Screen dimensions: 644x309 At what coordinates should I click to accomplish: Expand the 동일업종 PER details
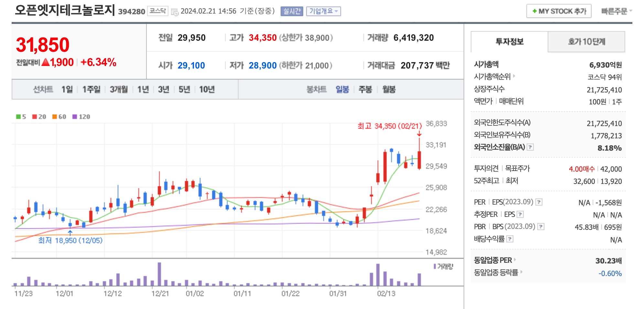515,260
